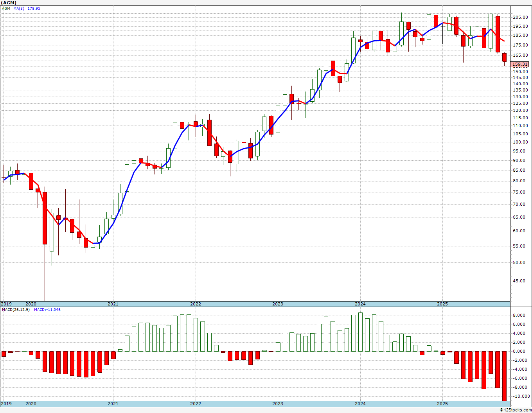The width and height of the screenshot is (532, 413).
Task: Select the 100.00 price axis label
Action: point(520,142)
